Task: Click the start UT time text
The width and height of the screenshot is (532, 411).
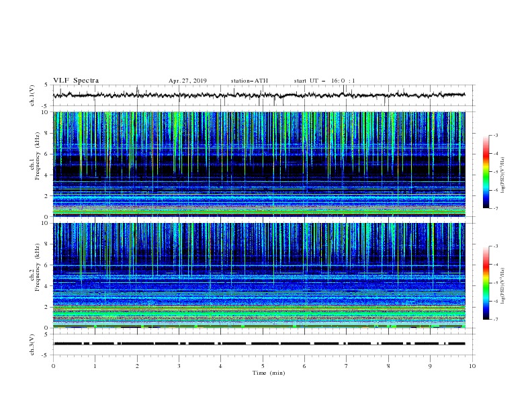Action: pyautogui.click(x=324, y=81)
